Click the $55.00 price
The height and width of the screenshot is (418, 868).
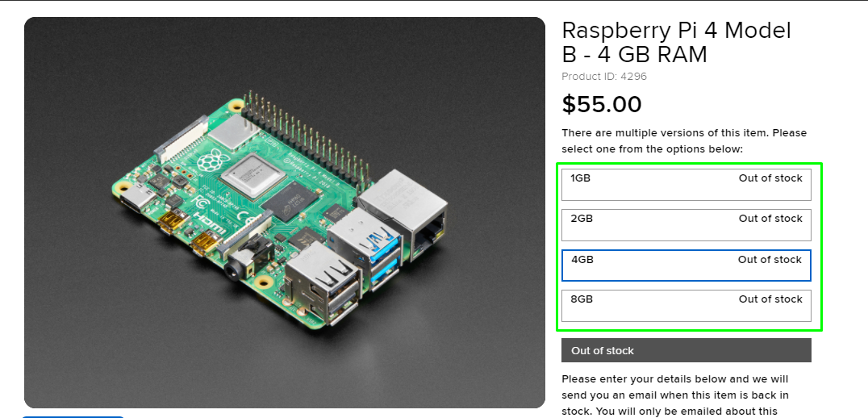click(602, 104)
